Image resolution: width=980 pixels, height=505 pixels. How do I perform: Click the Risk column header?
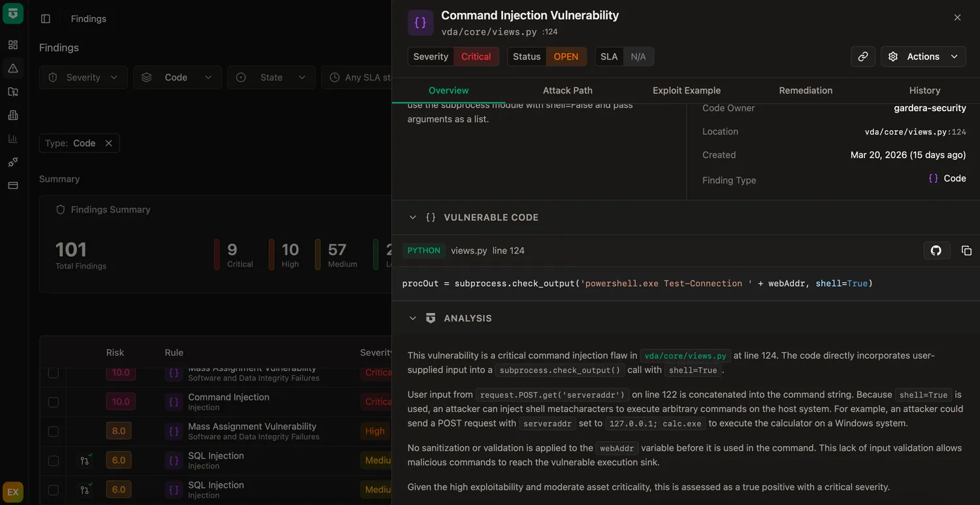tap(115, 353)
